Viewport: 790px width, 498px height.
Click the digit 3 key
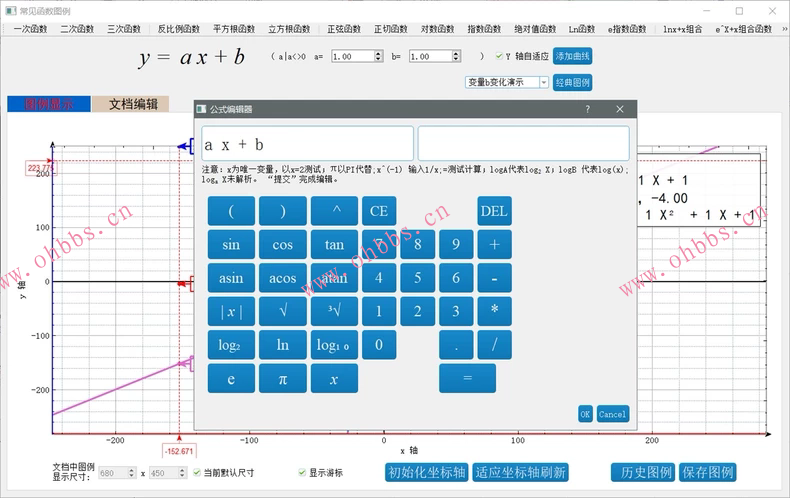click(x=456, y=312)
